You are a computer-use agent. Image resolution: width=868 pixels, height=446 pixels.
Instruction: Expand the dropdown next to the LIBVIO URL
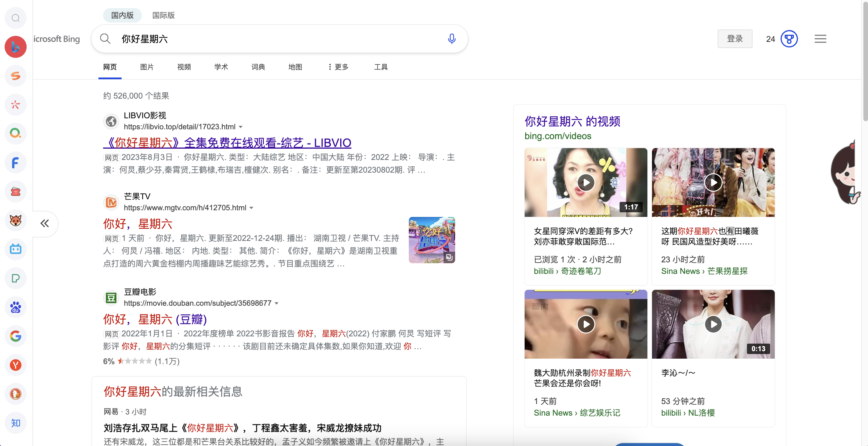241,127
